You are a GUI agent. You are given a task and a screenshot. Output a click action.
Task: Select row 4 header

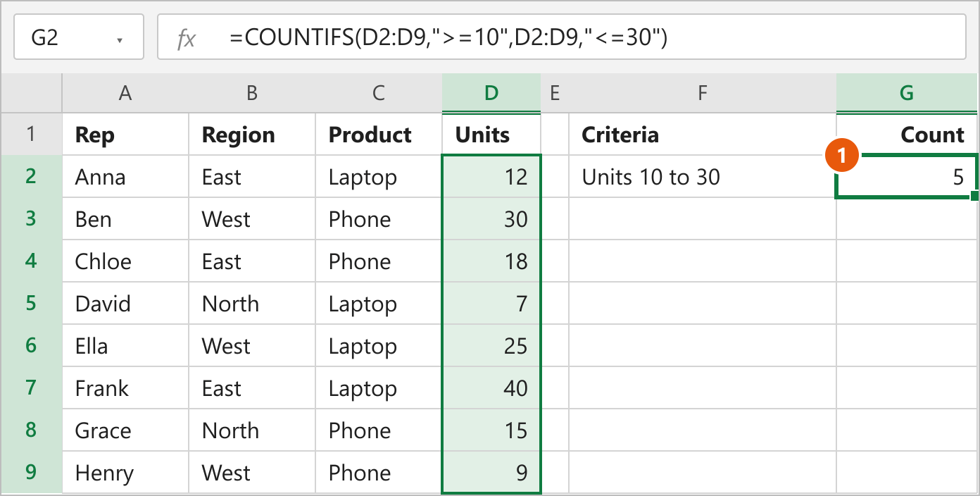pyautogui.click(x=31, y=261)
